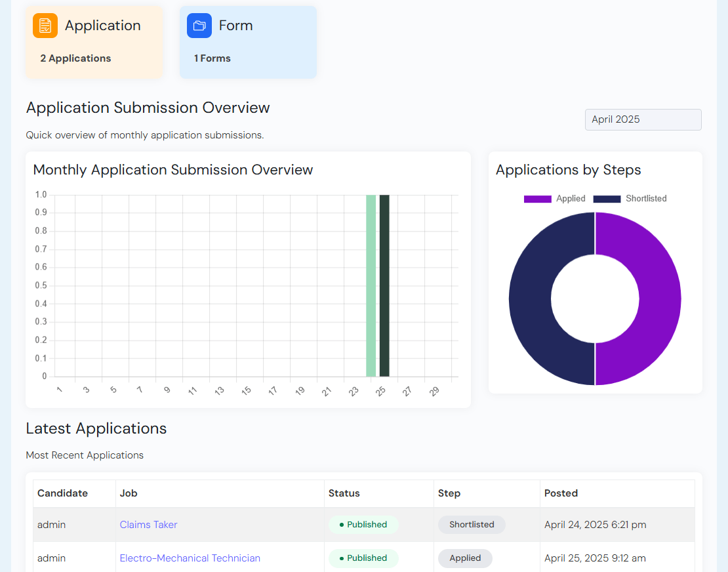Click the purple Applied legend swatch
Screen dimensions: 728x572
537,199
